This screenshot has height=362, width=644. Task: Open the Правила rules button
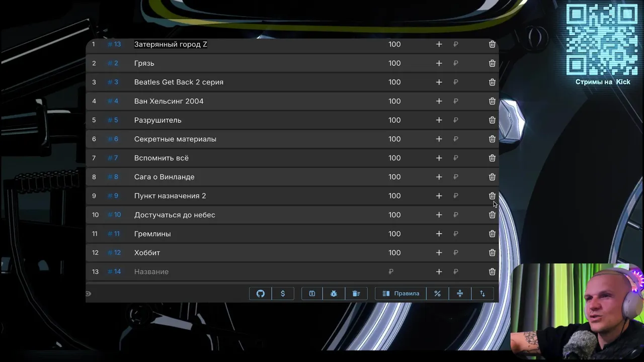tap(400, 294)
